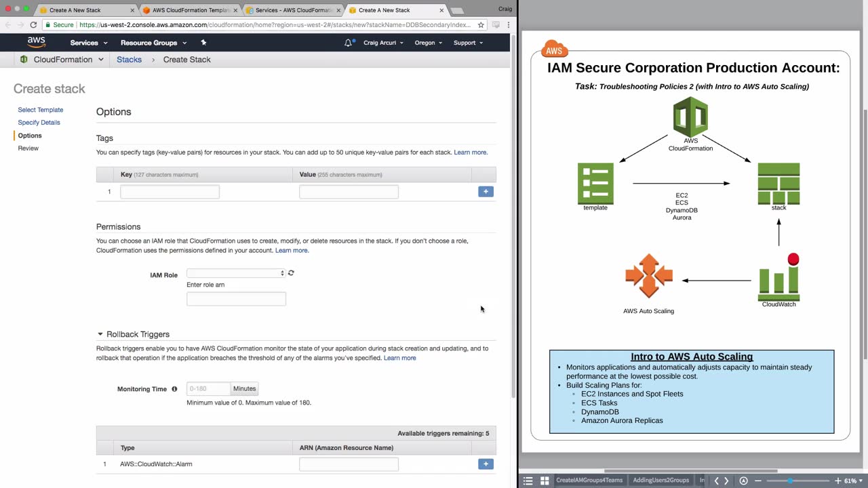The image size is (868, 488).
Task: Go back with the browser back arrow
Action: 7,24
